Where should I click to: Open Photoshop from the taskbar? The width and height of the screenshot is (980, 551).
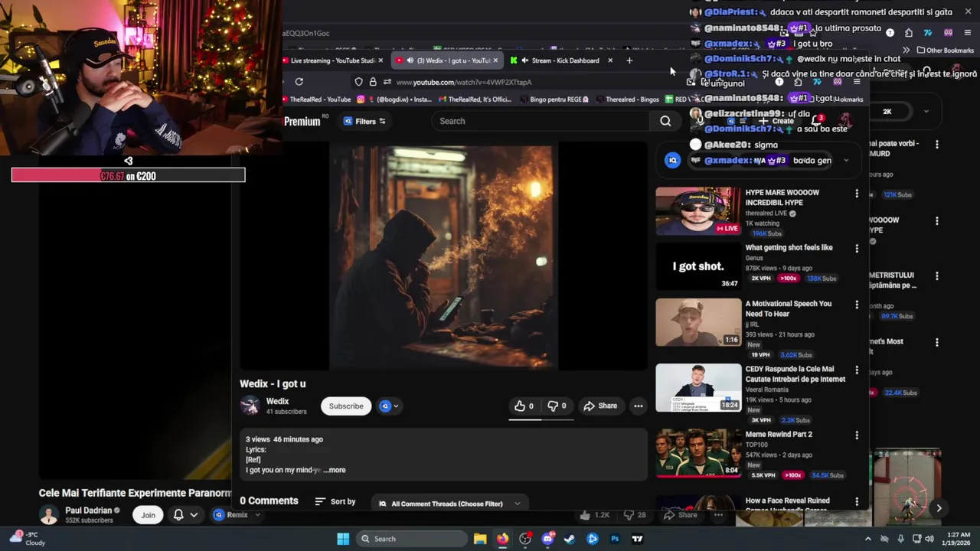615,539
